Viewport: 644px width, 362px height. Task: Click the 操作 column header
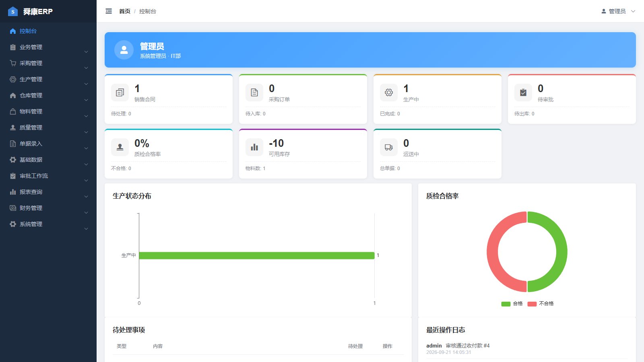click(x=388, y=346)
